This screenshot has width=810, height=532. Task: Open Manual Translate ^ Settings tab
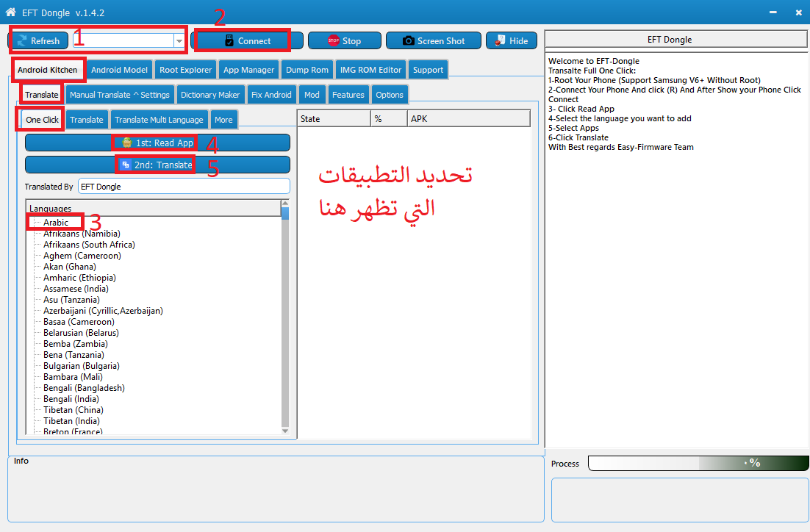tap(119, 95)
